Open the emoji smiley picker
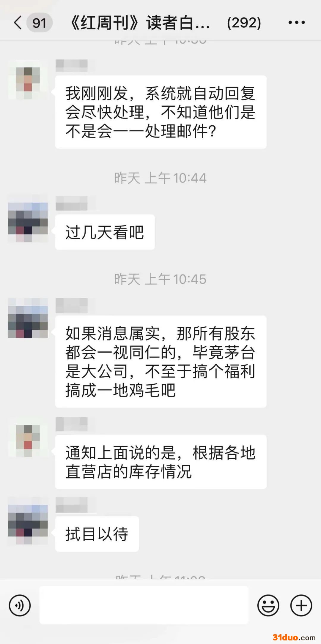This screenshot has height=644, width=321. (x=268, y=605)
